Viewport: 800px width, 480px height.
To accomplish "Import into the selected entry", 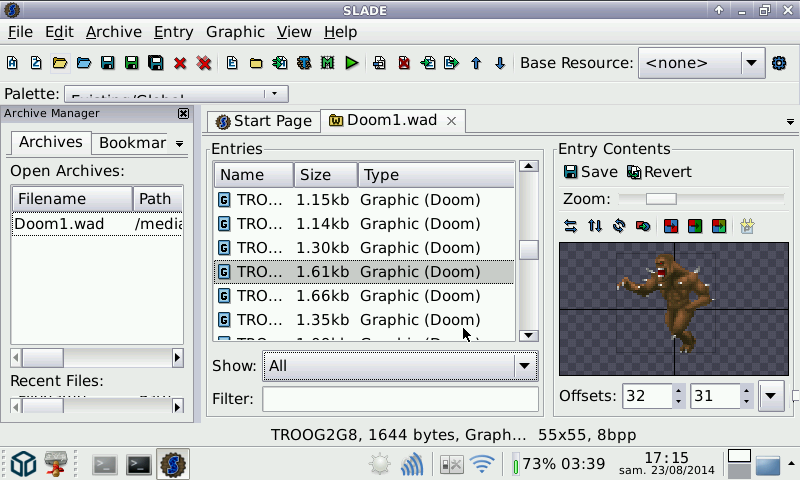I will 428,63.
